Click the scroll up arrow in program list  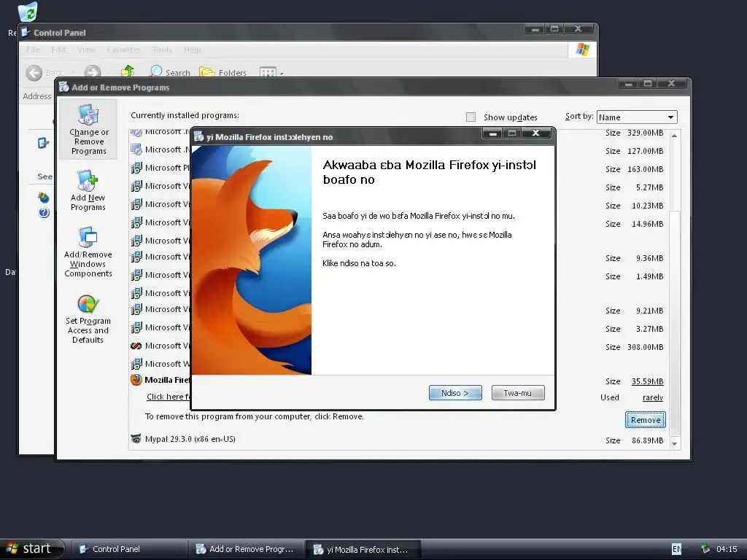pyautogui.click(x=674, y=136)
